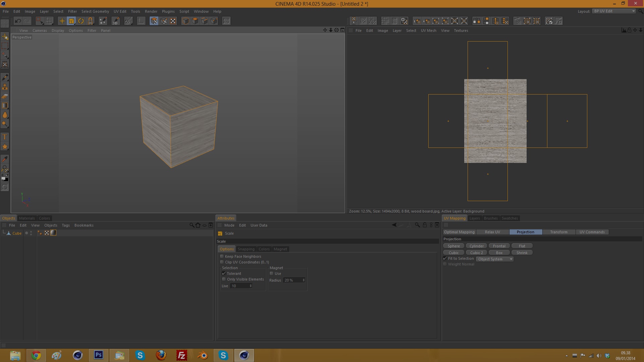Open the UV Edit menu

[x=120, y=11]
